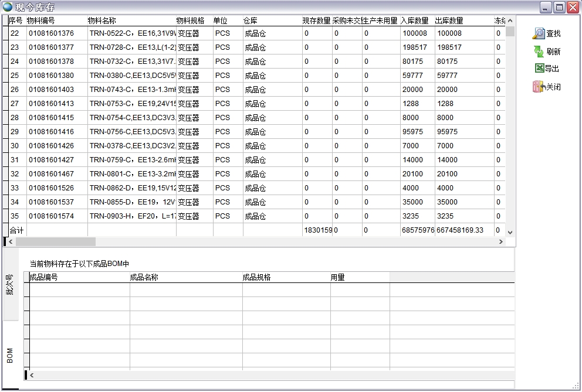Maximize the 现今库存 window
The image size is (582, 392).
pyautogui.click(x=559, y=7)
